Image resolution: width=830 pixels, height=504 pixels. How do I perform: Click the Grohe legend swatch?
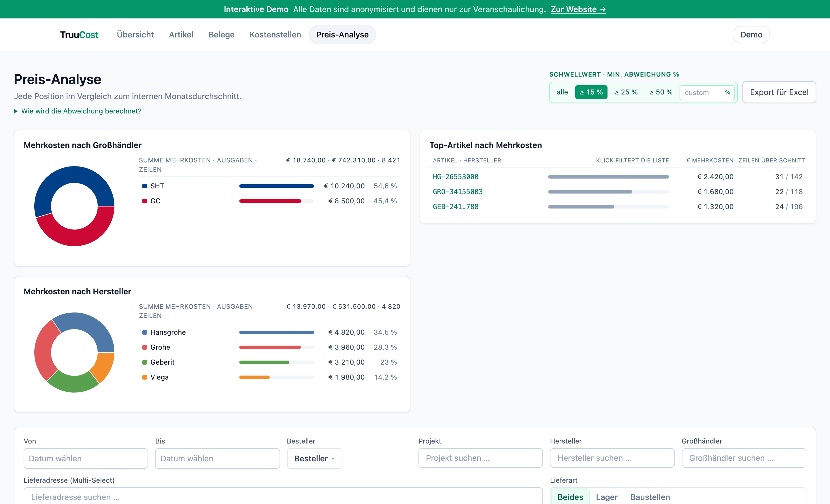click(144, 347)
